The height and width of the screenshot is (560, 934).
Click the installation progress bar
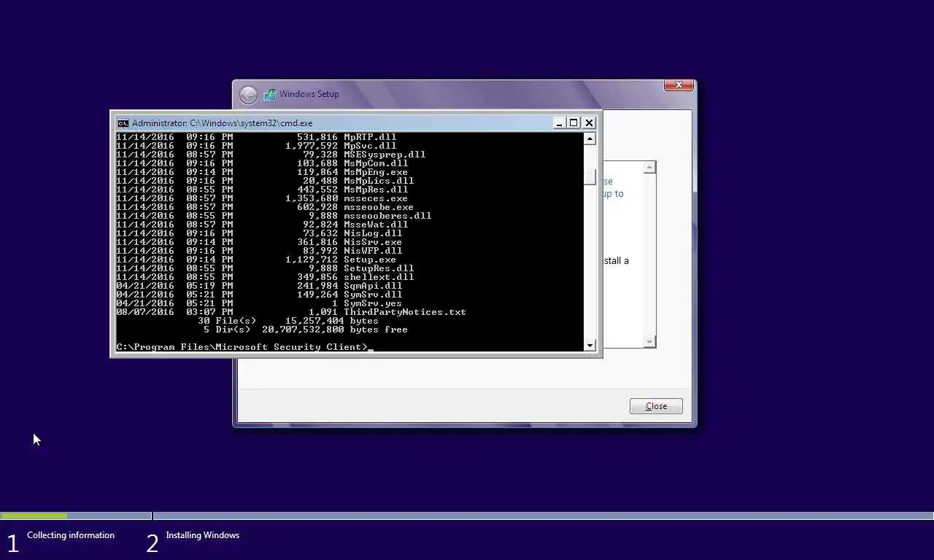[467, 516]
